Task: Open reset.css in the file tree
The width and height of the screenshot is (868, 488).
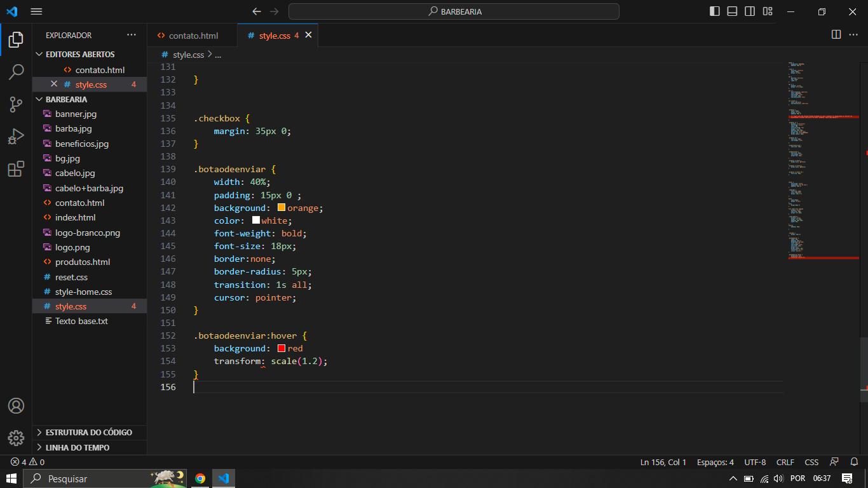Action: [x=90, y=277]
